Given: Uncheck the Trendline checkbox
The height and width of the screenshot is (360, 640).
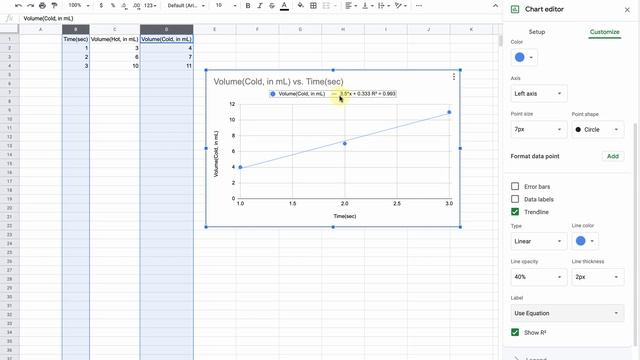Looking at the screenshot, I should (515, 211).
